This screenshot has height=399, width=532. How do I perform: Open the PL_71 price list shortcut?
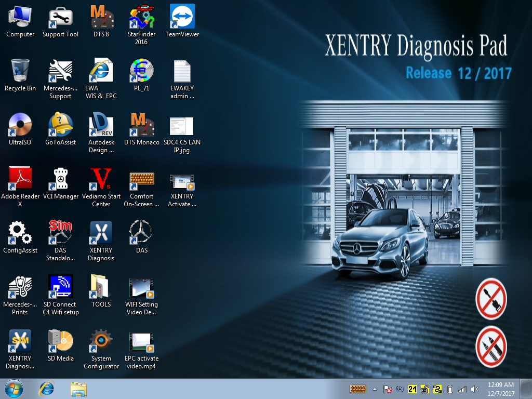pos(141,75)
